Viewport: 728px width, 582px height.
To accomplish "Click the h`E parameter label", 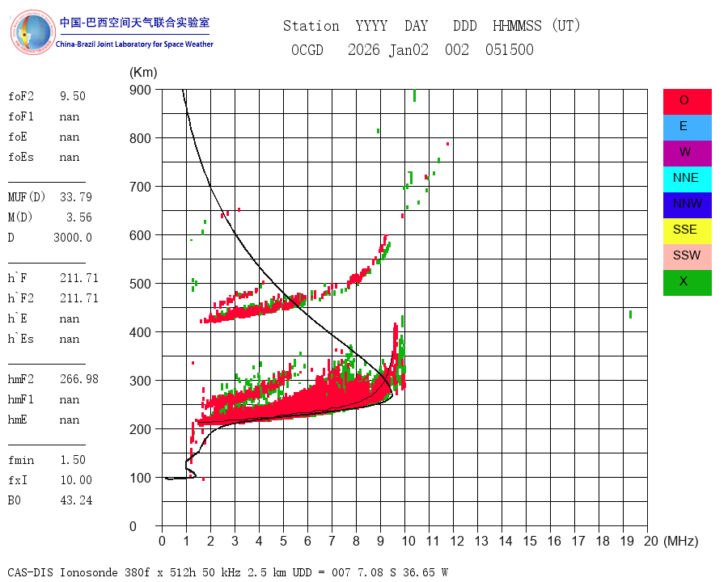I will [18, 318].
